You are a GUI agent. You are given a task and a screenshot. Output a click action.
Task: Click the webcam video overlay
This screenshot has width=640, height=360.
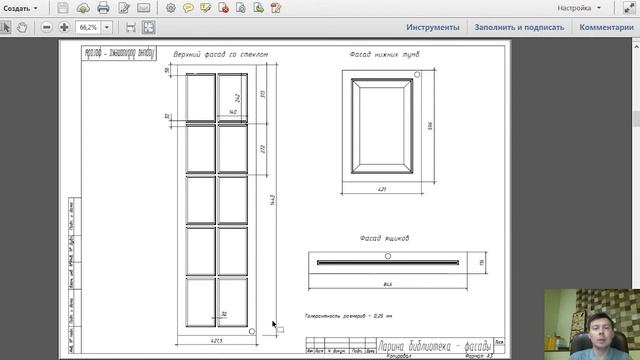[x=592, y=324]
